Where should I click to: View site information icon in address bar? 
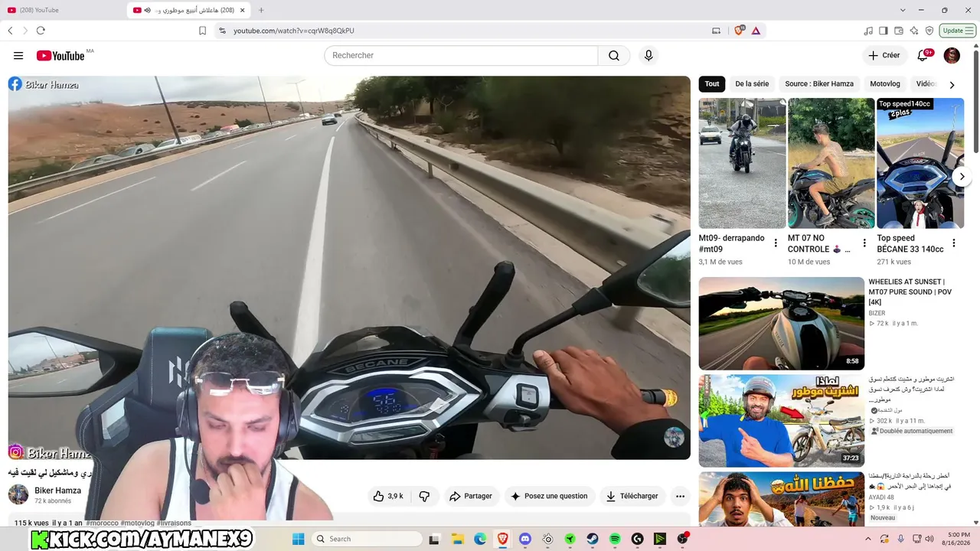(222, 31)
